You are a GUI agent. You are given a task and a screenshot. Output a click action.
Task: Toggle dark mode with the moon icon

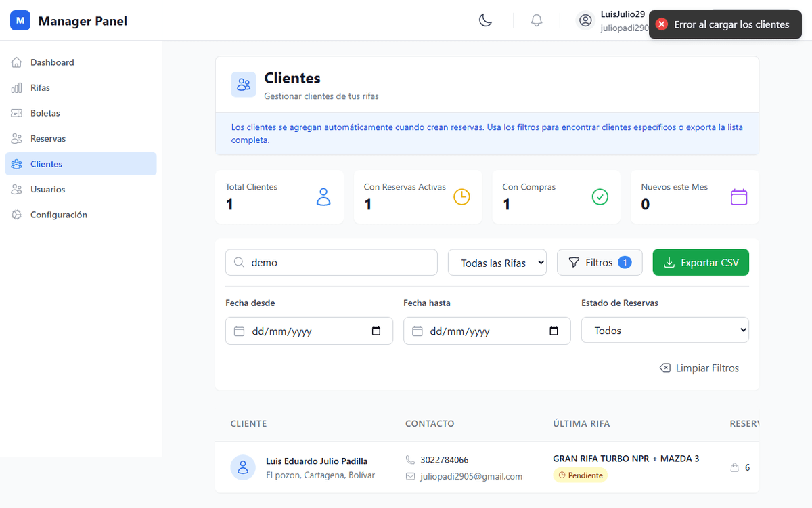pos(485,20)
